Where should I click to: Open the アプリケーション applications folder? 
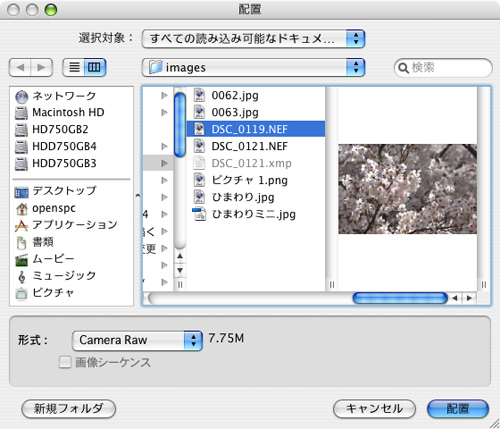coord(66,225)
